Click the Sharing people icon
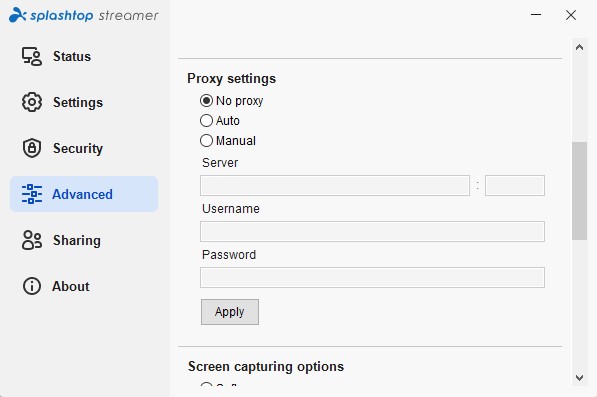Screen dimensions: 597x397 (x=32, y=240)
